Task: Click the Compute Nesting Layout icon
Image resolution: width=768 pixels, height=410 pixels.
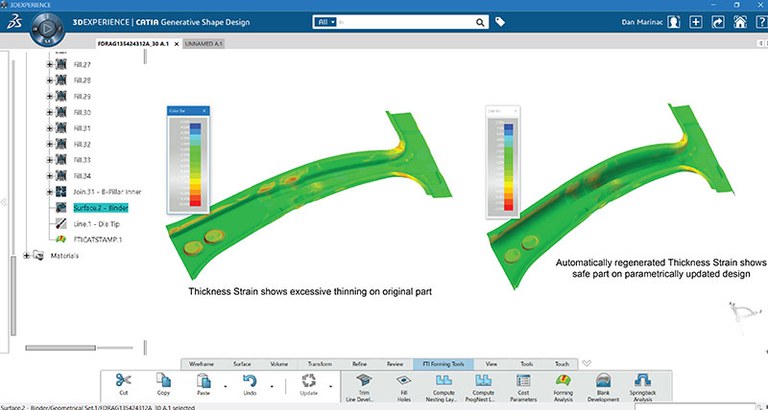Action: [x=442, y=379]
